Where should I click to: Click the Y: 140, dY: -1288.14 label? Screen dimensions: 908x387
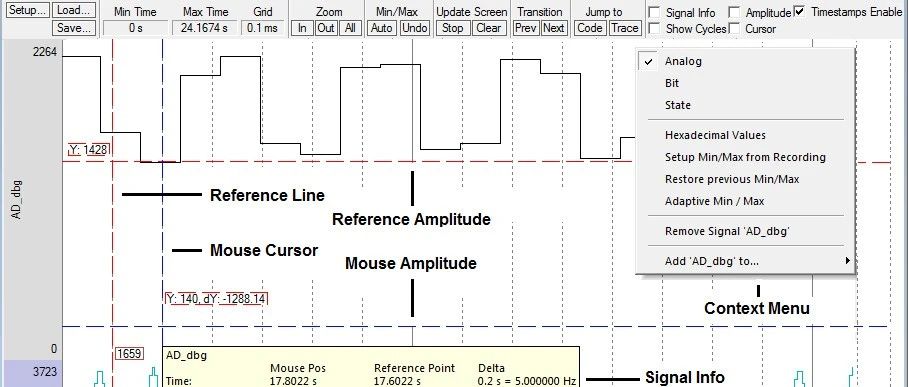pos(216,299)
